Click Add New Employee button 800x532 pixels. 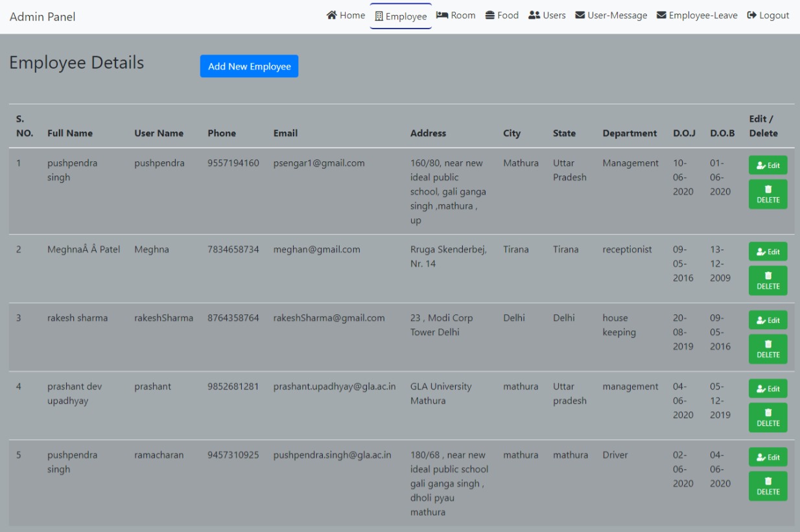pos(249,66)
